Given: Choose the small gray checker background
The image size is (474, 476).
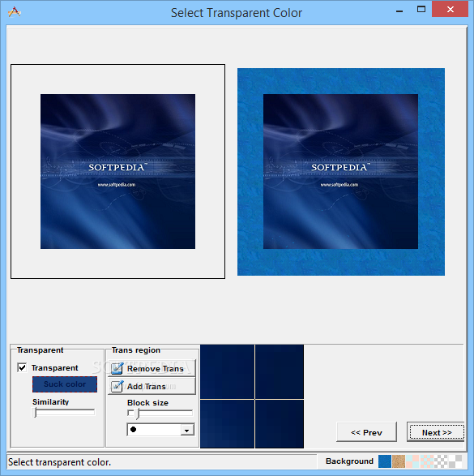Looking at the screenshot, I should pos(441,461).
